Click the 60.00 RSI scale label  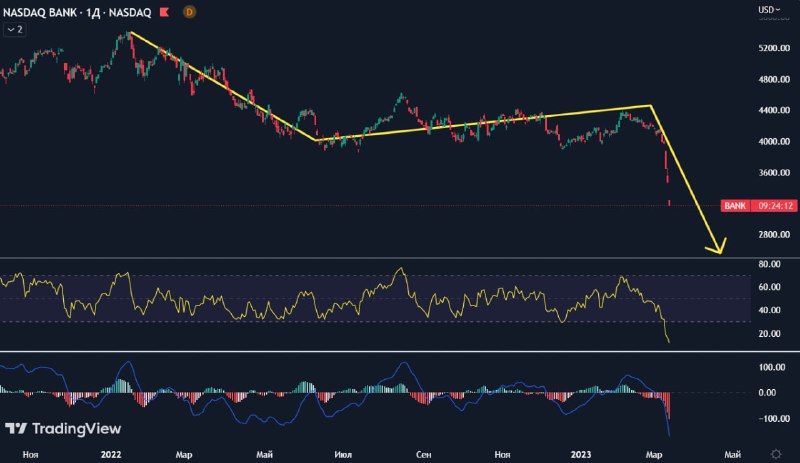[x=769, y=287]
